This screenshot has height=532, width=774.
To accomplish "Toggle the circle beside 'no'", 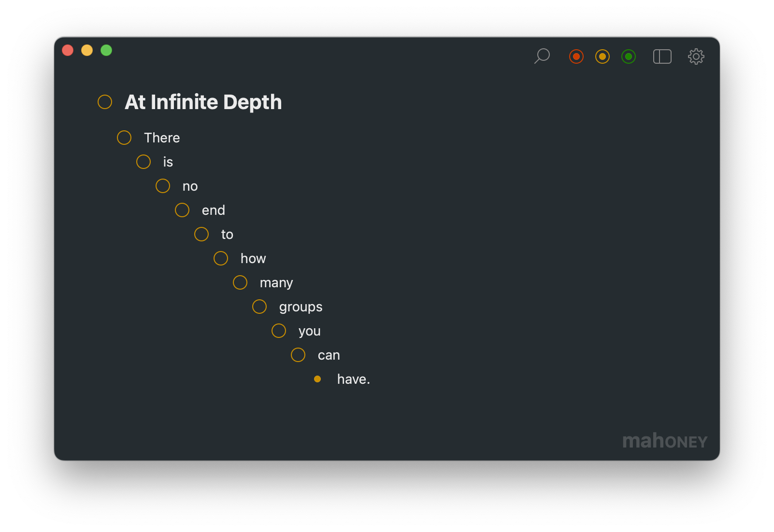I will coord(163,186).
